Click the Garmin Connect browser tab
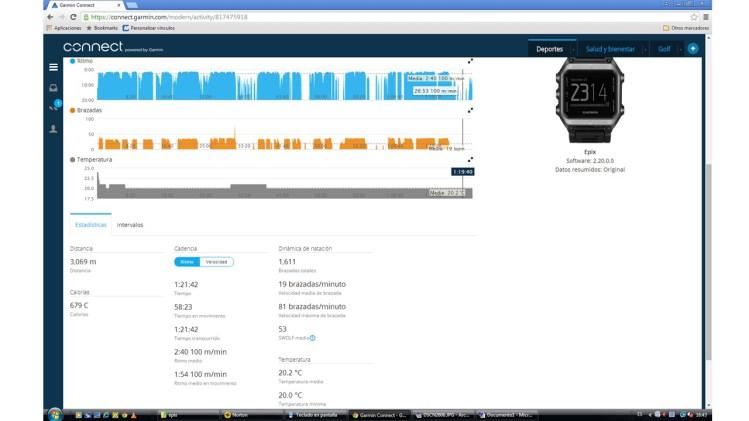The height and width of the screenshot is (421, 749). (x=85, y=5)
